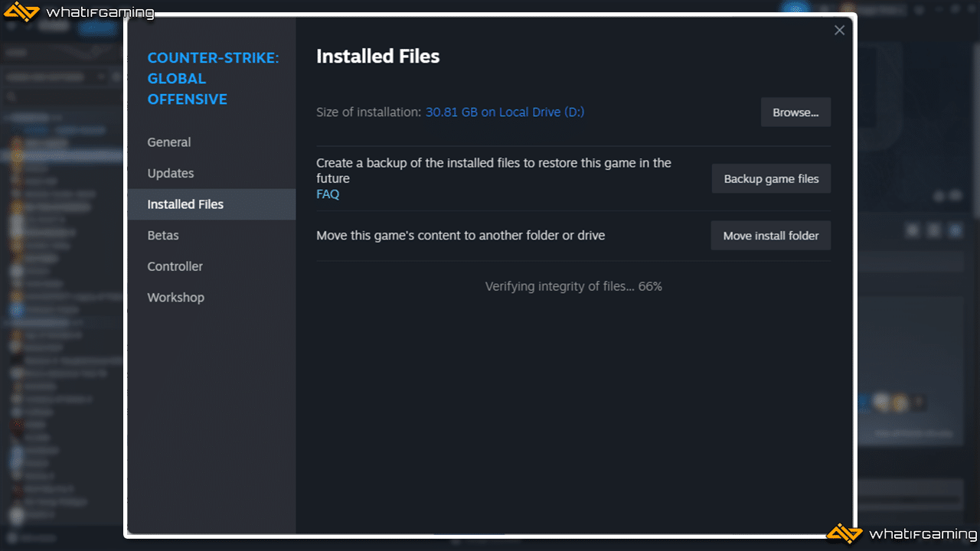
Task: Open the FAQ link
Action: (x=328, y=194)
